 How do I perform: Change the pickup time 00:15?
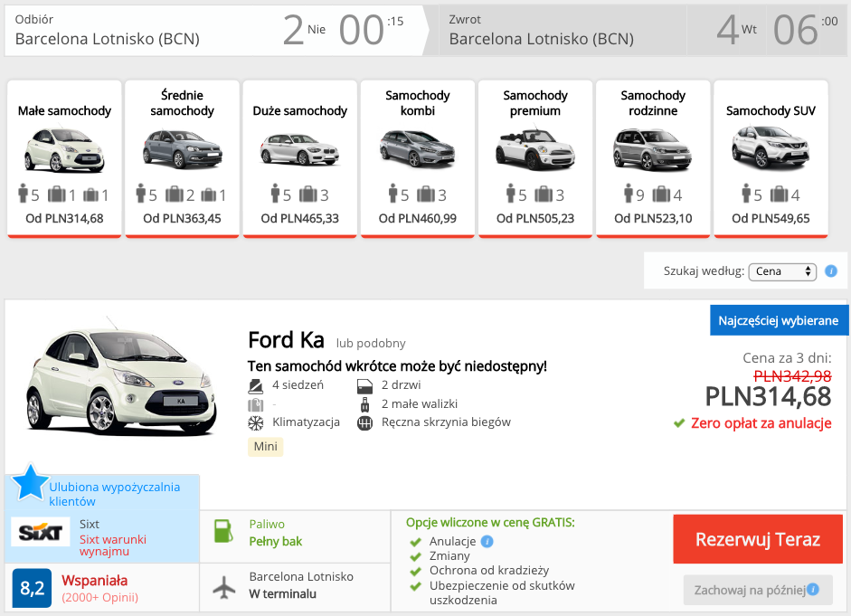tap(371, 30)
